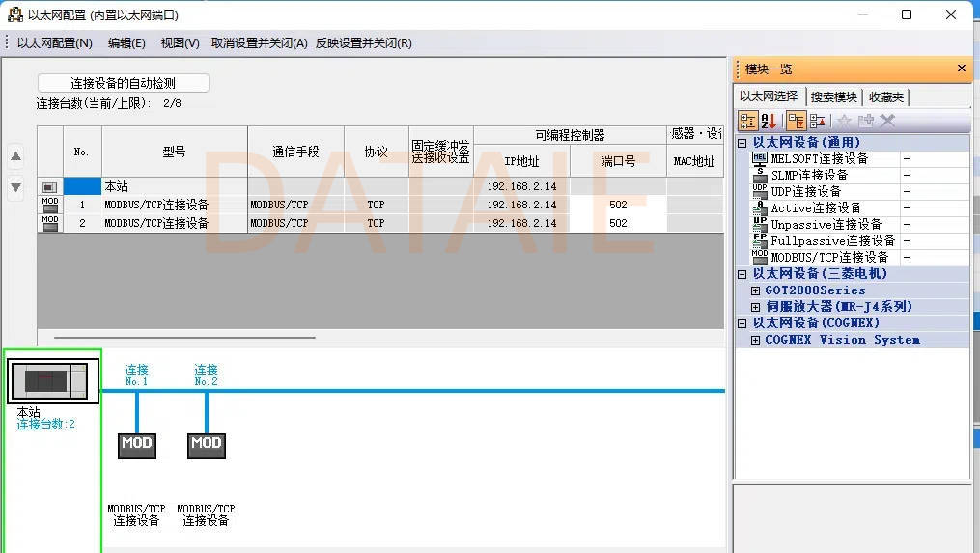Select MOD device block under 连接 No.1
This screenshot has height=553, width=980.
pyautogui.click(x=137, y=446)
